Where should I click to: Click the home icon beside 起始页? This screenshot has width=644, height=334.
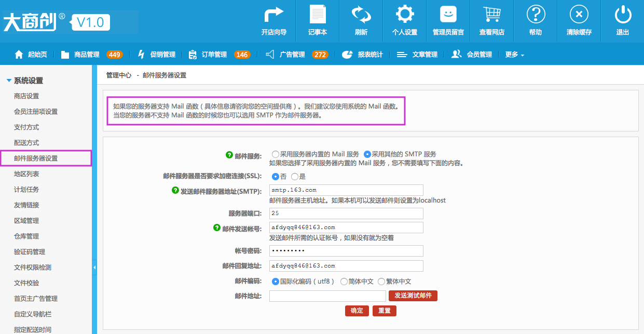19,54
